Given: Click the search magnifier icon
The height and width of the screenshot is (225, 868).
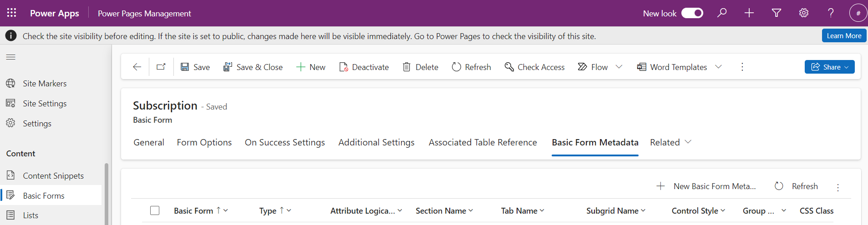Looking at the screenshot, I should [x=722, y=13].
